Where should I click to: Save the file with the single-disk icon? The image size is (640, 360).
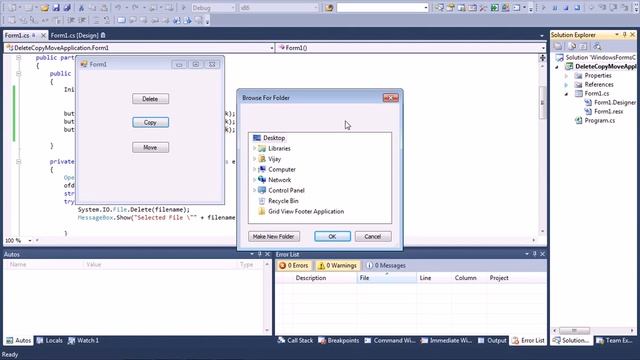coord(56,8)
